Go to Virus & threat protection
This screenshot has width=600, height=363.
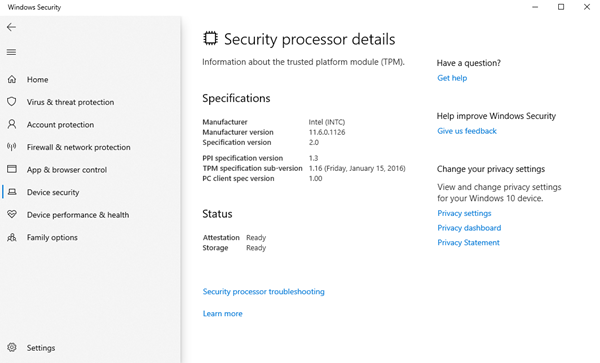click(70, 102)
